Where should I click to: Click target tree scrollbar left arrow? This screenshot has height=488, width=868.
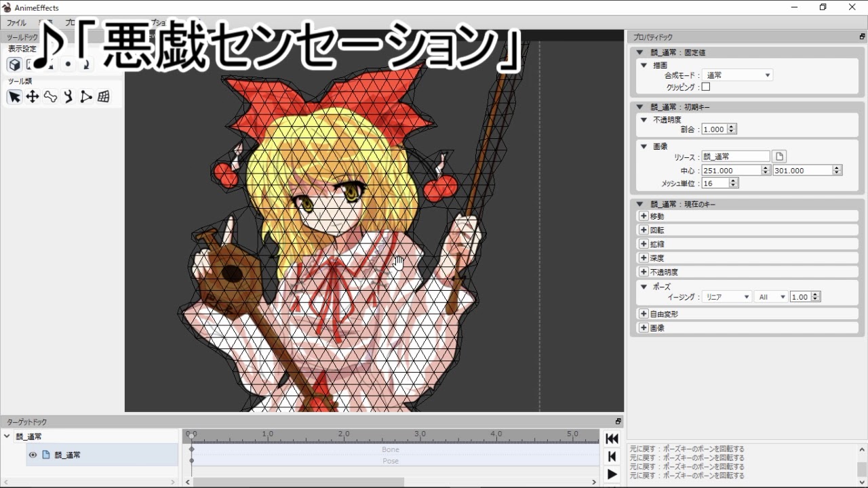tap(5, 482)
